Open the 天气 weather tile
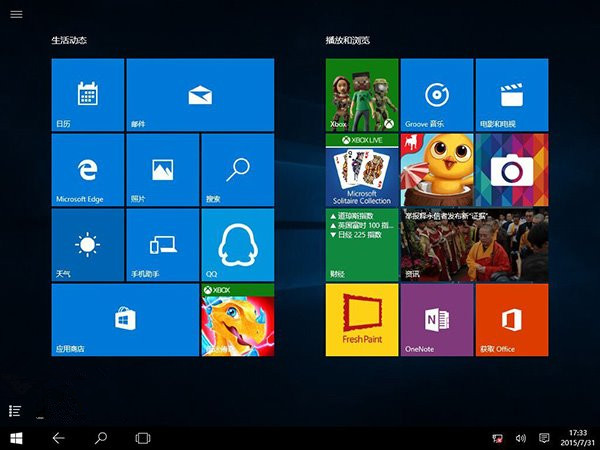 (x=88, y=245)
